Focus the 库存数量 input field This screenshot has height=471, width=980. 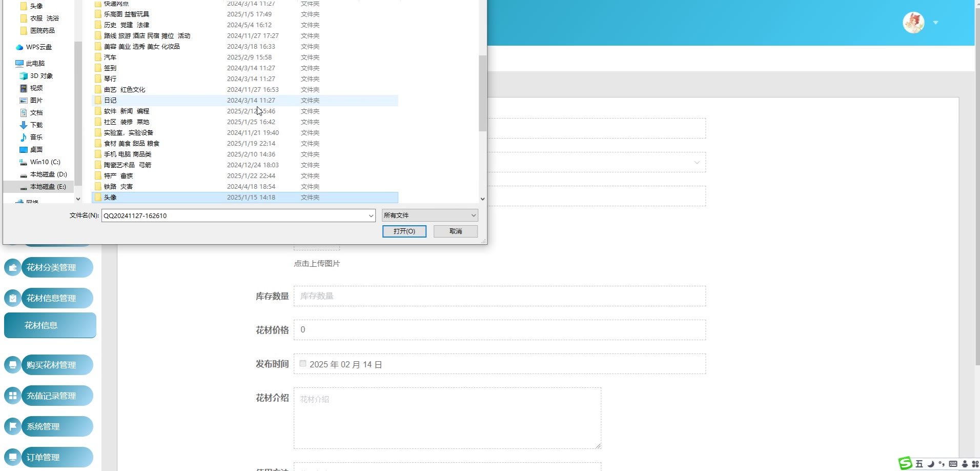click(500, 296)
